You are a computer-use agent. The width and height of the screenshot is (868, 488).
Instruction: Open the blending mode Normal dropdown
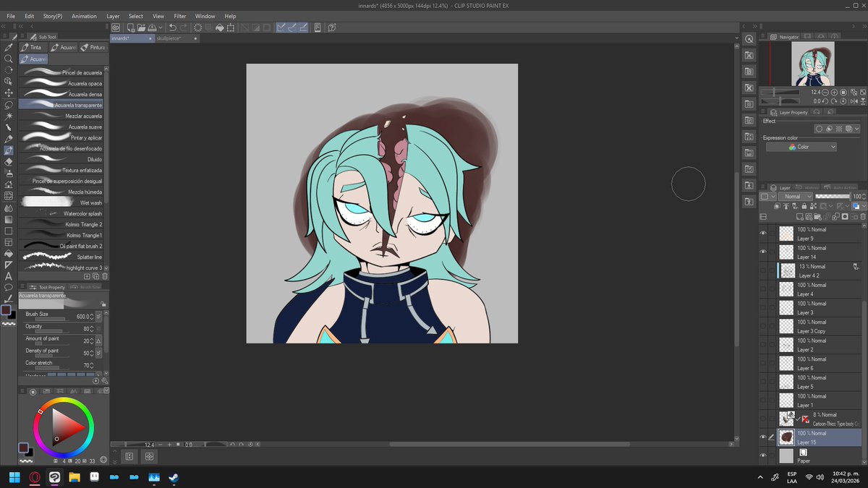click(x=796, y=197)
